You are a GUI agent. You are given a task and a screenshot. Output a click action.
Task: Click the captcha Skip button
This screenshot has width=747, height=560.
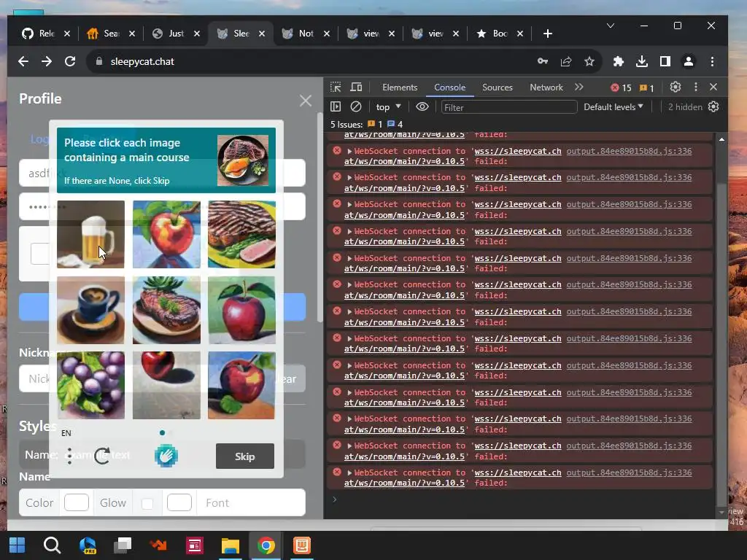(x=245, y=456)
